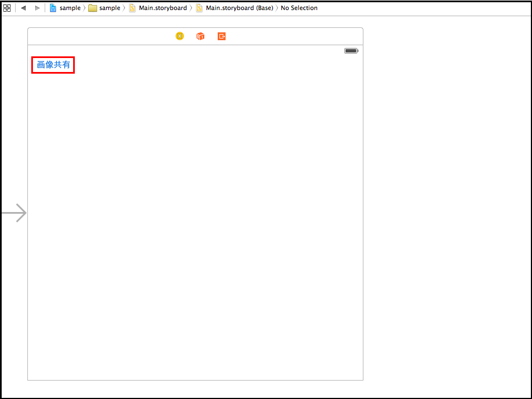Image resolution: width=532 pixels, height=399 pixels.
Task: Select the initial view controller entry arrow
Action: (x=14, y=213)
